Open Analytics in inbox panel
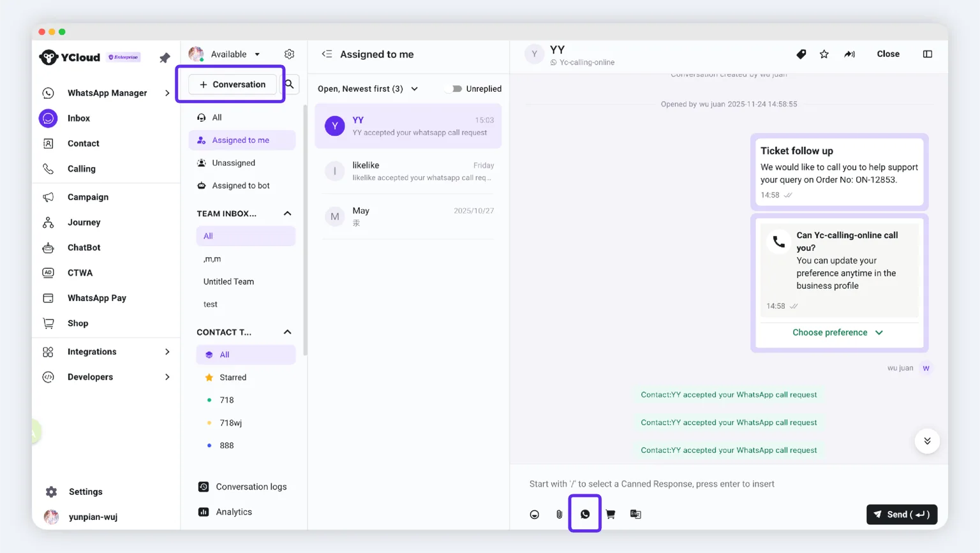Image resolution: width=980 pixels, height=553 pixels. 225,512
